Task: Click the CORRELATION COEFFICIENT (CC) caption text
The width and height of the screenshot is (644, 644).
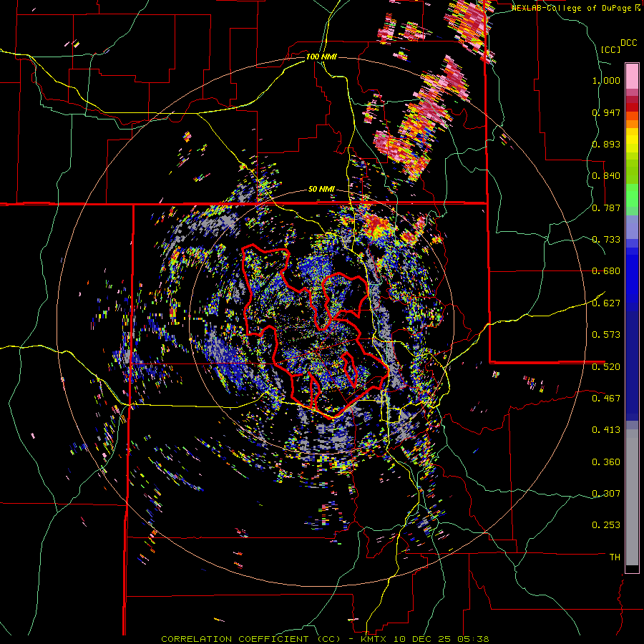Action: pos(251,639)
